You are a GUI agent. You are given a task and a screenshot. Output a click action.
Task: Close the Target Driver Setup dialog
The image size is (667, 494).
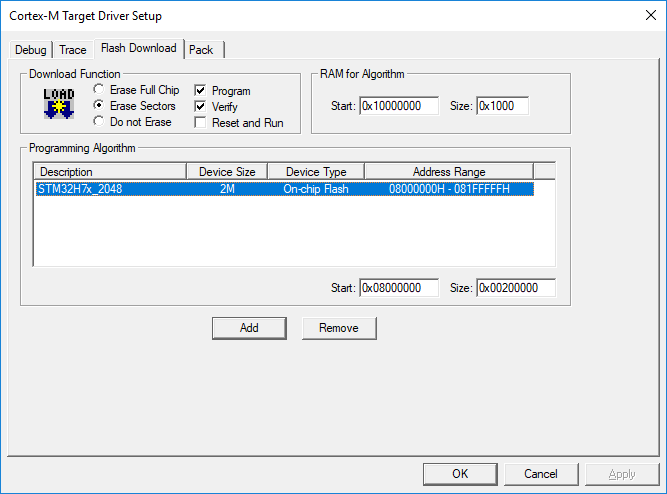point(651,15)
